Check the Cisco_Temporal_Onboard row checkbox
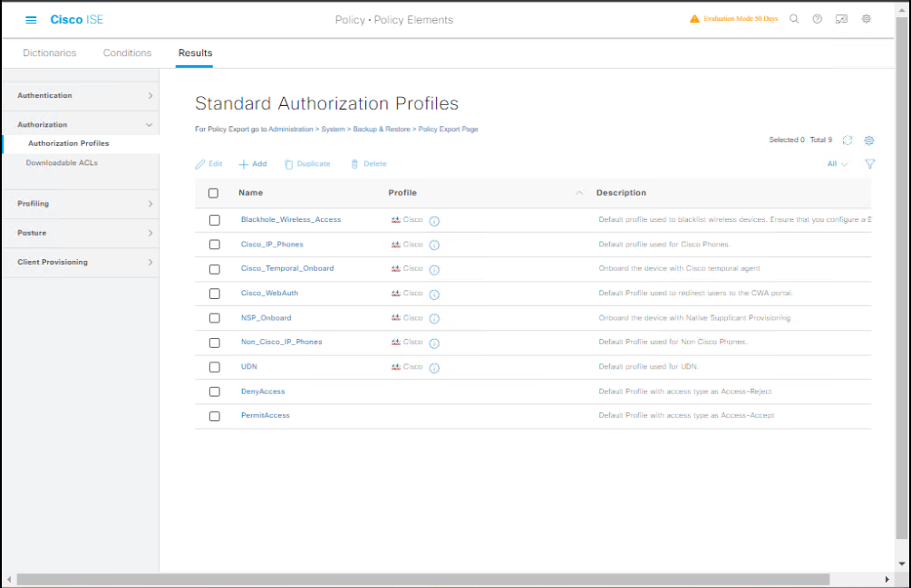Viewport: 911px width, 588px height. pos(215,269)
